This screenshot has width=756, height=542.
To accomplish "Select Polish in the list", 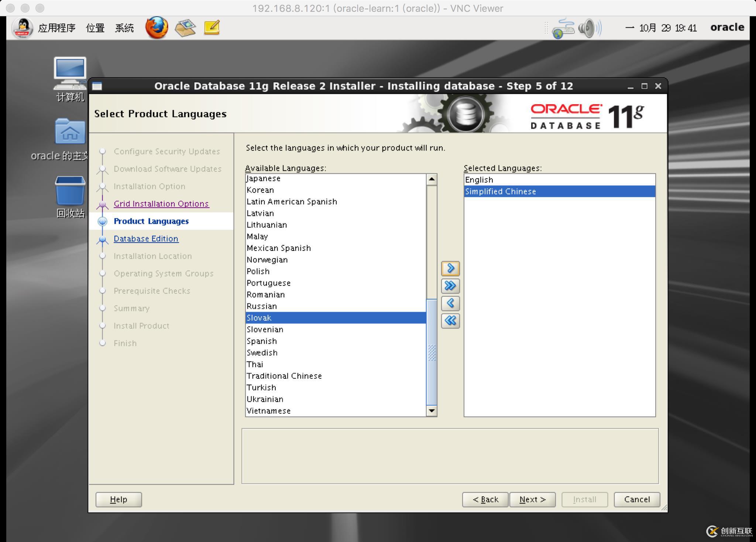I will click(x=336, y=272).
